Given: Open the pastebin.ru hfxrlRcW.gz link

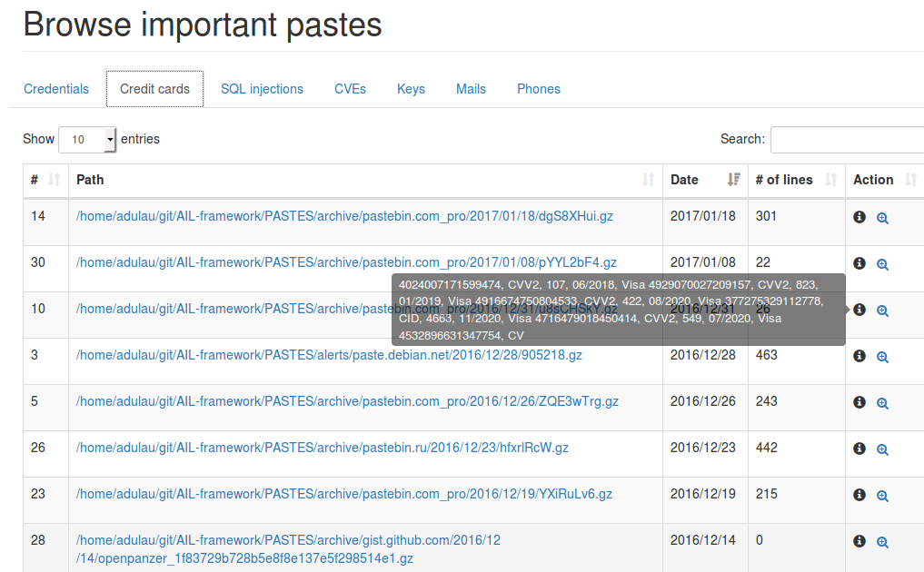Looking at the screenshot, I should pos(323,448).
